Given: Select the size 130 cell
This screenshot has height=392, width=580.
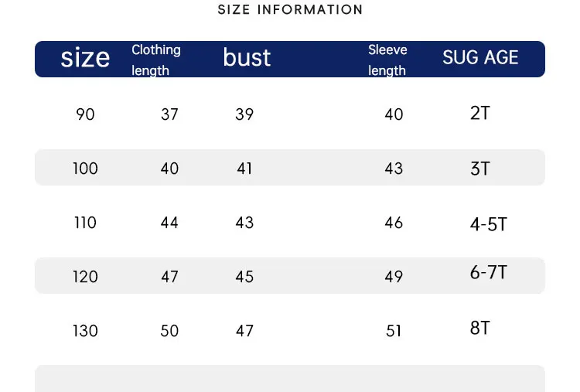Looking at the screenshot, I should 85,331.
